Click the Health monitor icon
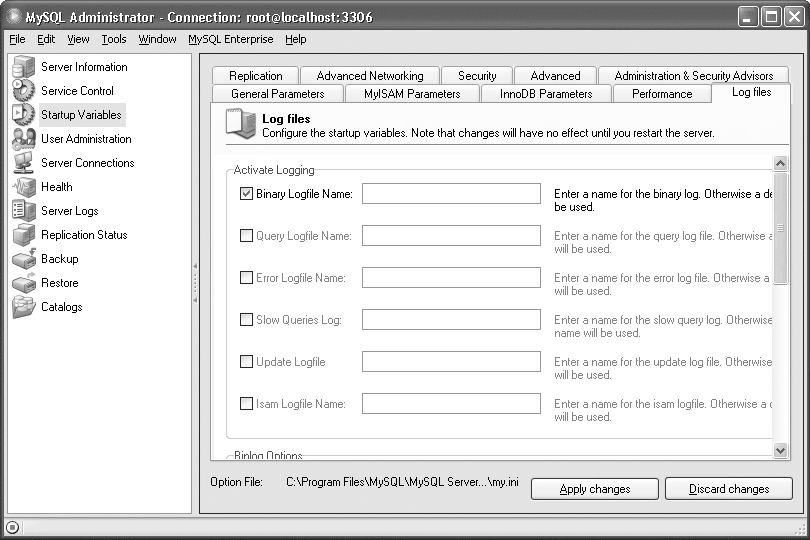 coord(23,187)
